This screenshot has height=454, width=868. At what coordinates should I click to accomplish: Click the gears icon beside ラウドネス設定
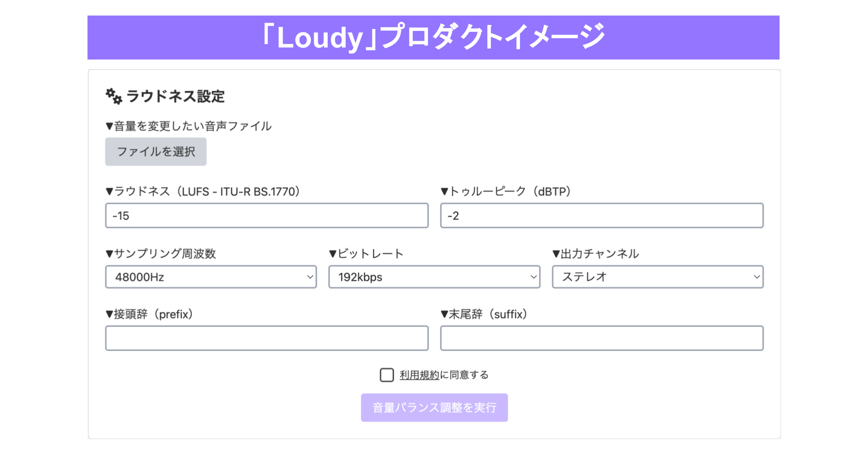114,96
